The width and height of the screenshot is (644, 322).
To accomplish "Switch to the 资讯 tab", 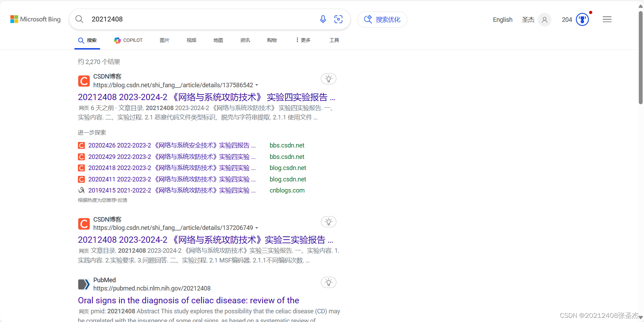I will 245,41.
